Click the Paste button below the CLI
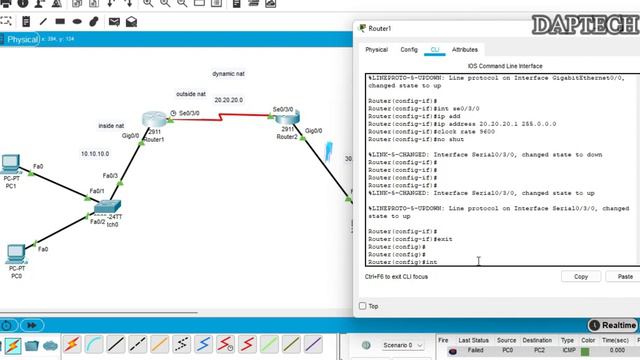 624,276
